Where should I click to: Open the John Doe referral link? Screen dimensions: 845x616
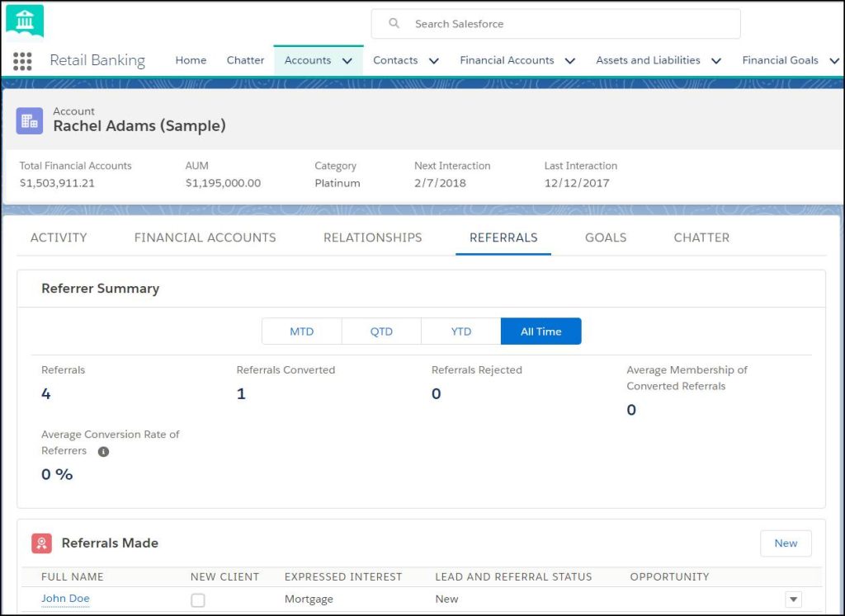click(x=65, y=599)
